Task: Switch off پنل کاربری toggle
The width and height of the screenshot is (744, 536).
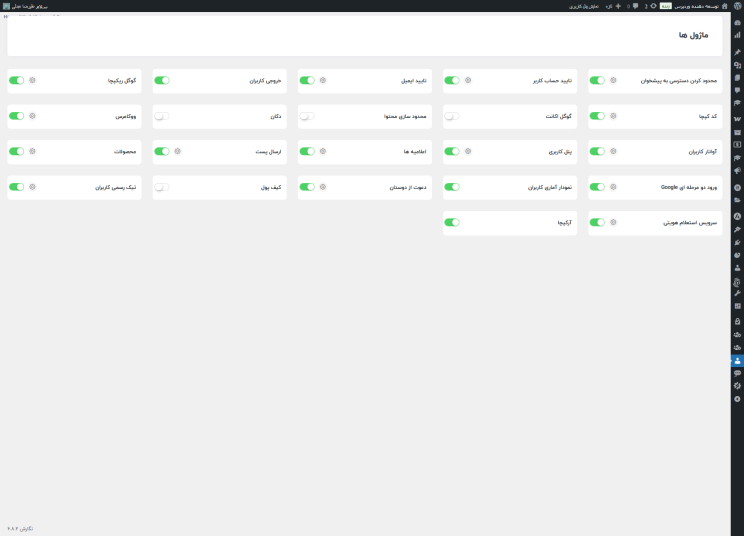Action: click(452, 151)
